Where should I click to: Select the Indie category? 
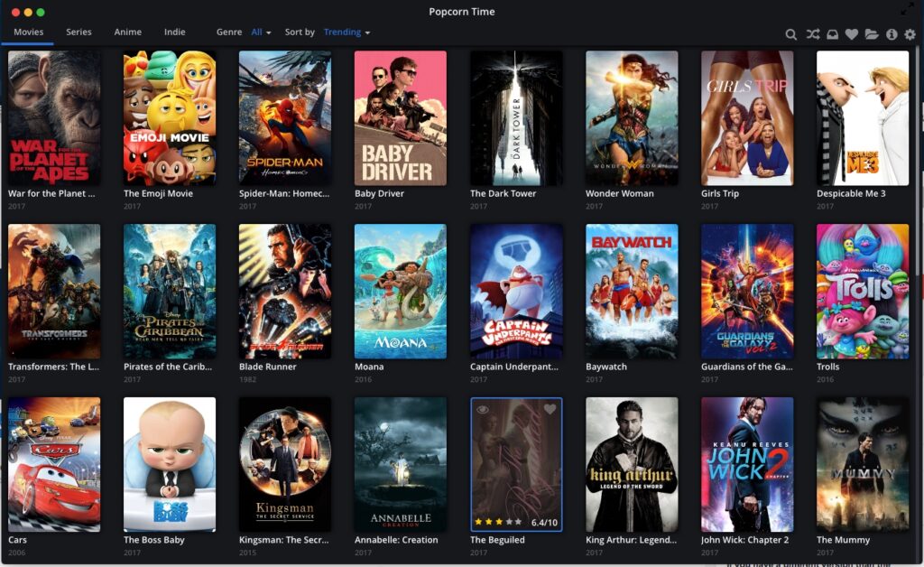click(x=174, y=32)
